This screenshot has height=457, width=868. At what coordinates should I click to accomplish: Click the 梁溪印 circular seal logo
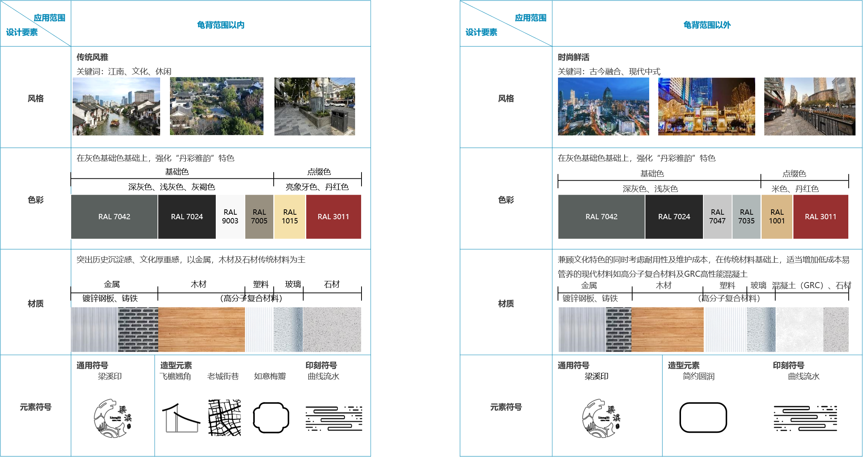click(x=601, y=418)
